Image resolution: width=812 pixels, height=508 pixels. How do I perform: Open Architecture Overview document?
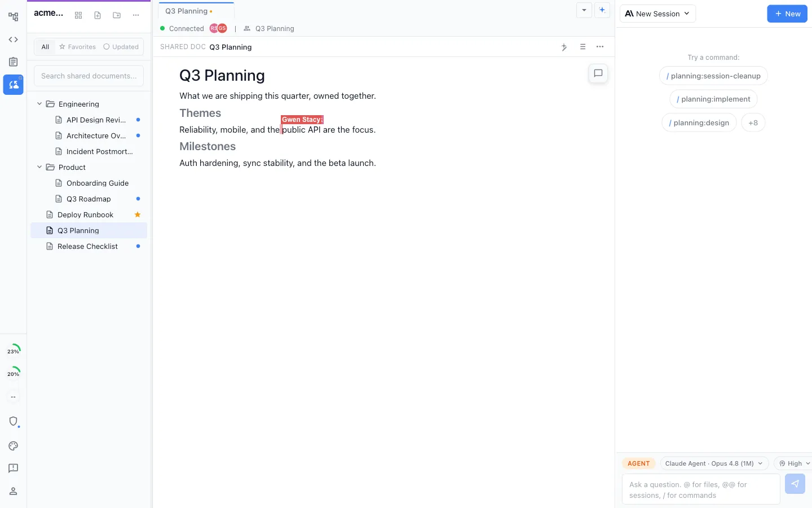[x=89, y=135]
